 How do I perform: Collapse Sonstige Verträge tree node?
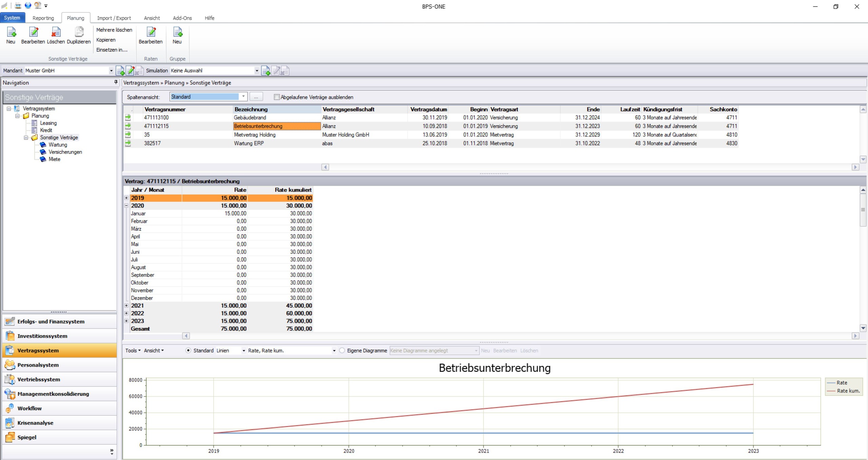click(26, 138)
